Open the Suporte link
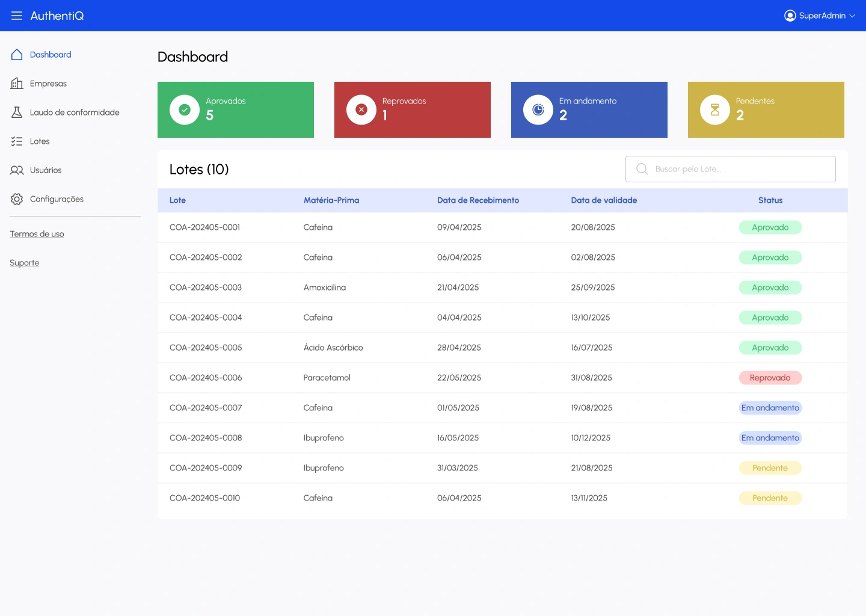Image resolution: width=866 pixels, height=616 pixels. pyautogui.click(x=25, y=263)
